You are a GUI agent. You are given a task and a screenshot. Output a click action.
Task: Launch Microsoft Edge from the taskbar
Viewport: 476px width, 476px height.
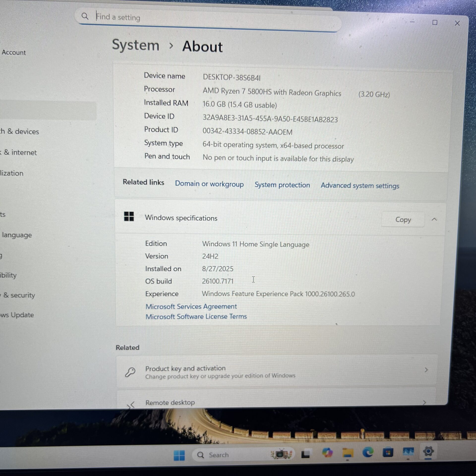coord(368,452)
